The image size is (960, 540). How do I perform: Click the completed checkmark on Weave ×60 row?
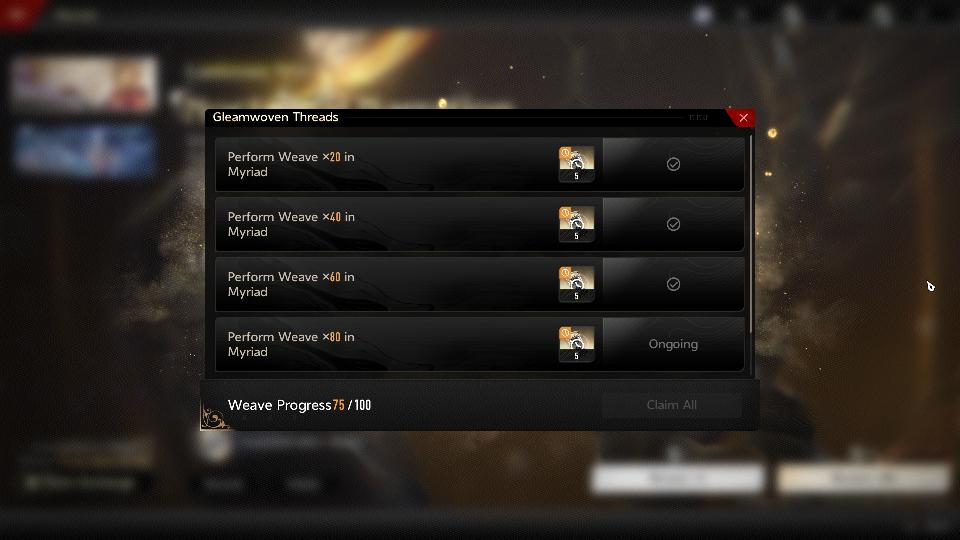click(673, 284)
